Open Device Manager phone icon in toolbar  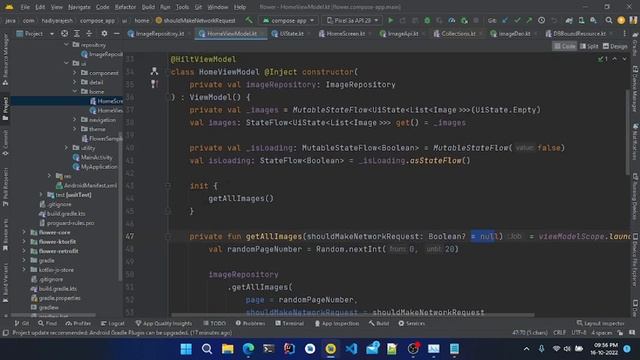pyautogui.click(x=581, y=20)
